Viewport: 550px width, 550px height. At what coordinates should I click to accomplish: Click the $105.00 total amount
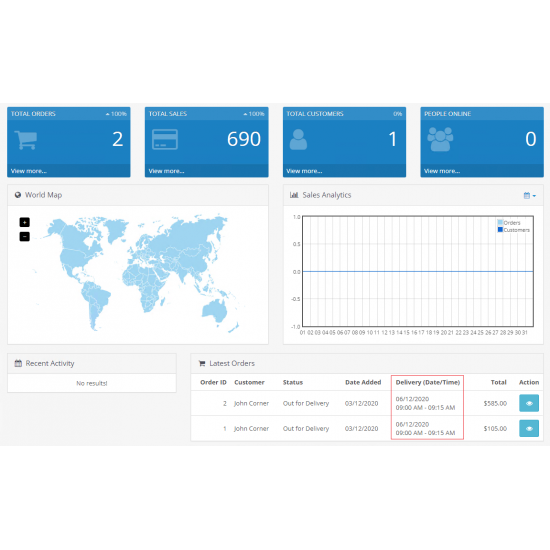pyautogui.click(x=495, y=429)
